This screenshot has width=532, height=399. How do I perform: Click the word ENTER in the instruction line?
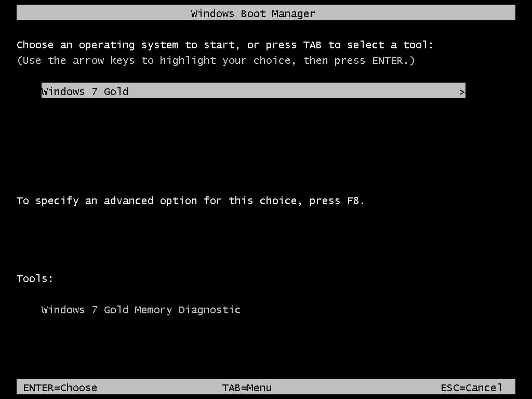point(388,60)
